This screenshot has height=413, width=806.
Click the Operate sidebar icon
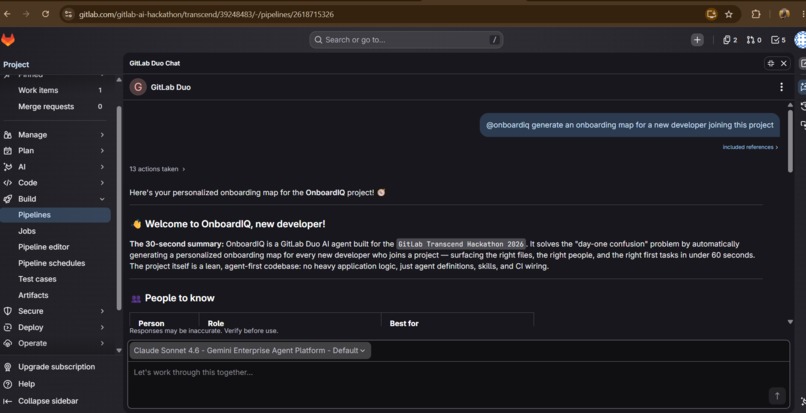[8, 343]
